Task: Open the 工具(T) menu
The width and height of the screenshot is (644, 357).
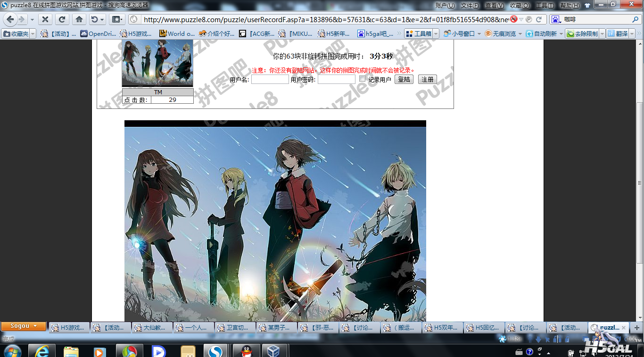Action: pyautogui.click(x=545, y=6)
